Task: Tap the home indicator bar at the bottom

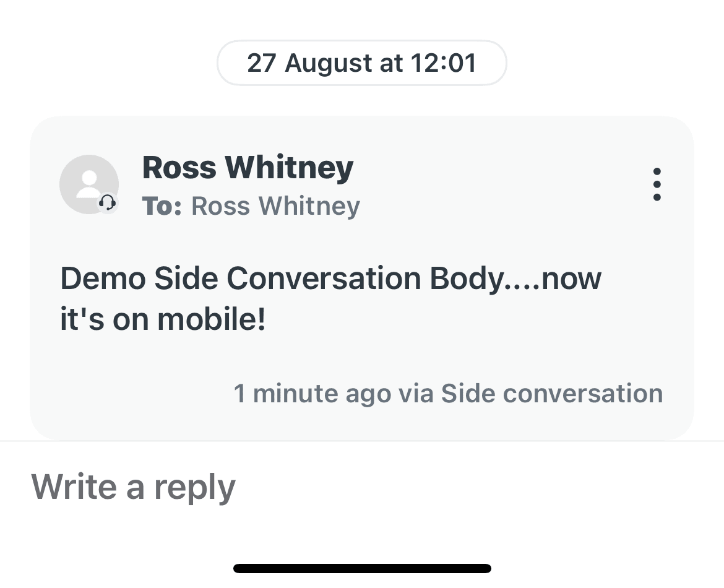Action: click(x=361, y=568)
